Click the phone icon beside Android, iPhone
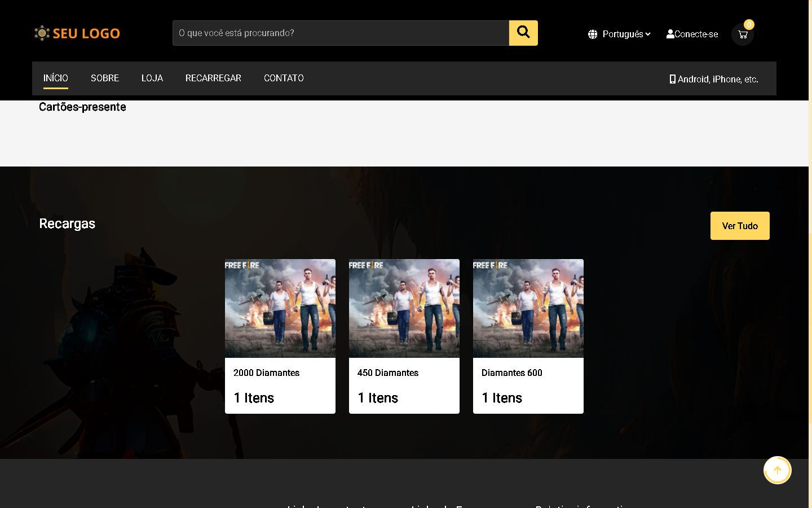812x508 pixels. pos(672,79)
